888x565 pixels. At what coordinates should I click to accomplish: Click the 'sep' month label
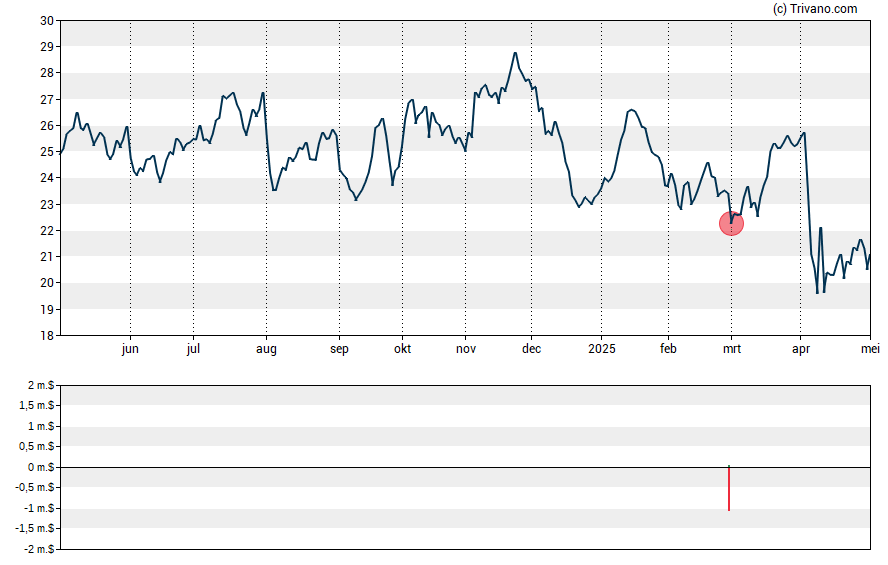339,349
